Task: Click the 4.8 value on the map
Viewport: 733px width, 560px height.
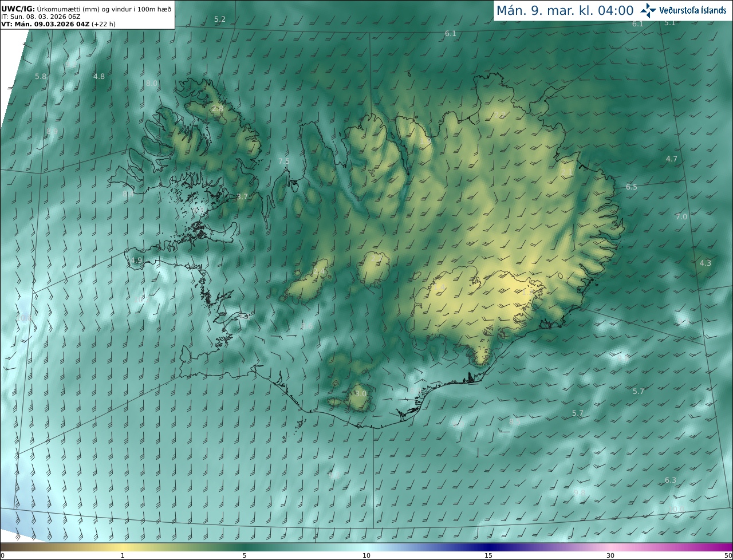Action: click(x=99, y=77)
